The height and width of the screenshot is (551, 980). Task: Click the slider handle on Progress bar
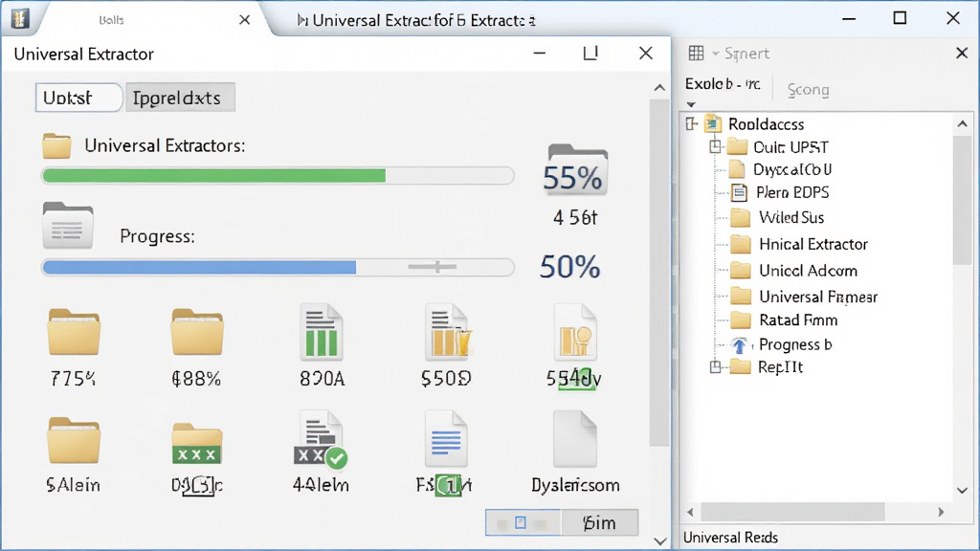pyautogui.click(x=435, y=267)
